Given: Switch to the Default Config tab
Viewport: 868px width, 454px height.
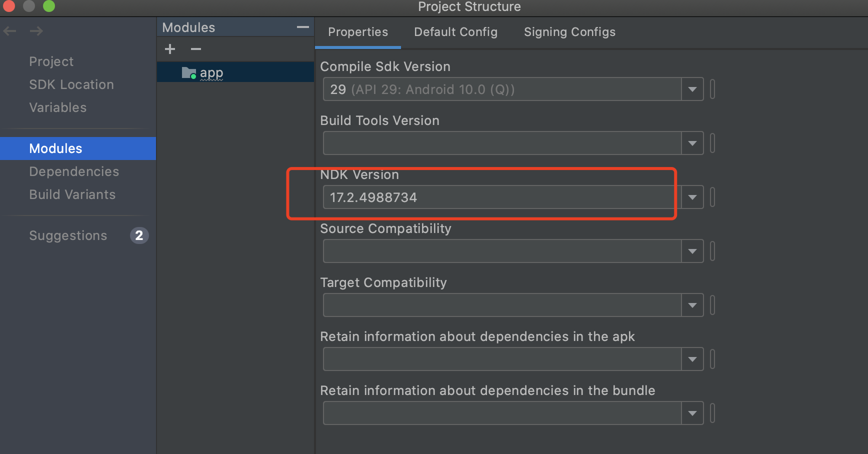Looking at the screenshot, I should [x=455, y=32].
